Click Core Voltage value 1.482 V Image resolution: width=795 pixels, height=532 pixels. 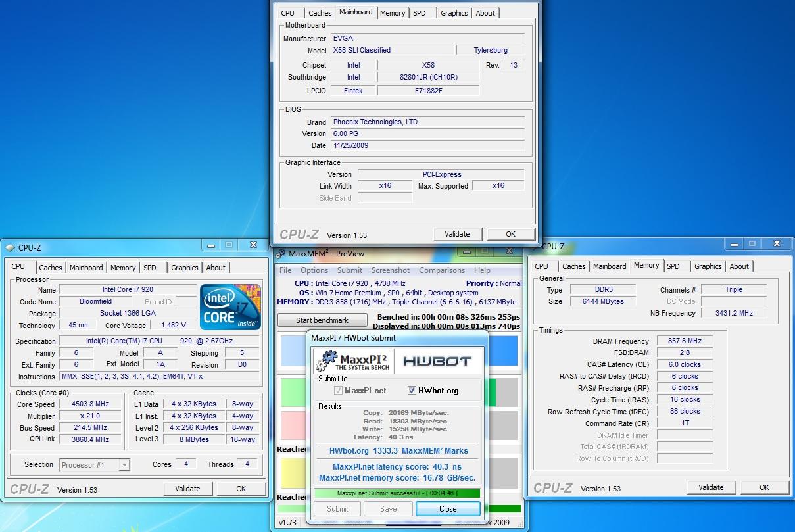174,325
